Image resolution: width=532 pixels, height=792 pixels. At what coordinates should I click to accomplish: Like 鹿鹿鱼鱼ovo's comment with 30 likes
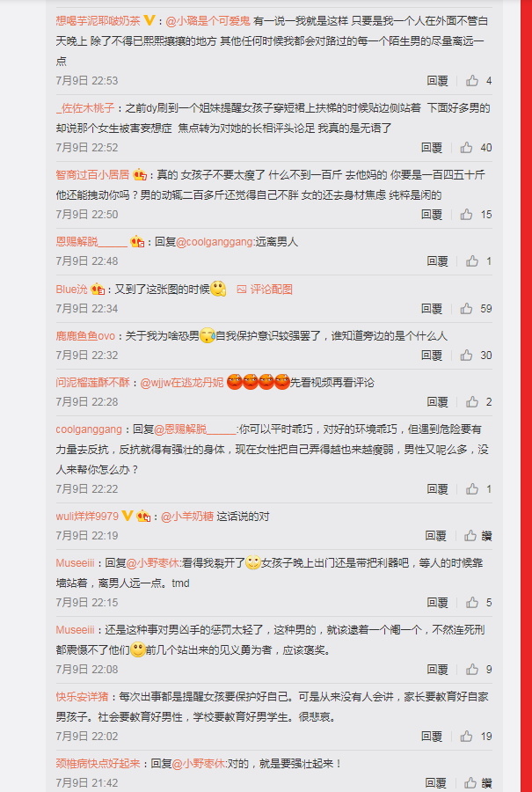[466, 356]
